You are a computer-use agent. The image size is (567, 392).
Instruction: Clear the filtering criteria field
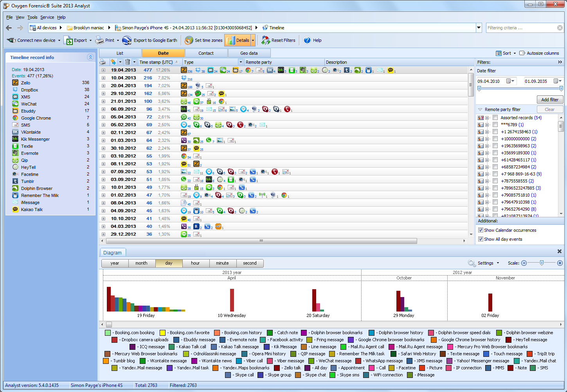pos(560,28)
